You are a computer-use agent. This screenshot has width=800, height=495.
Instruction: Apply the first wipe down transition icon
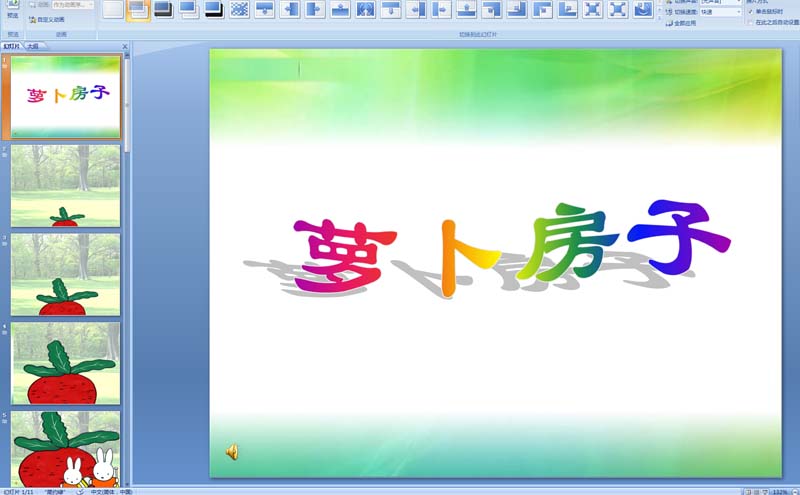point(264,9)
